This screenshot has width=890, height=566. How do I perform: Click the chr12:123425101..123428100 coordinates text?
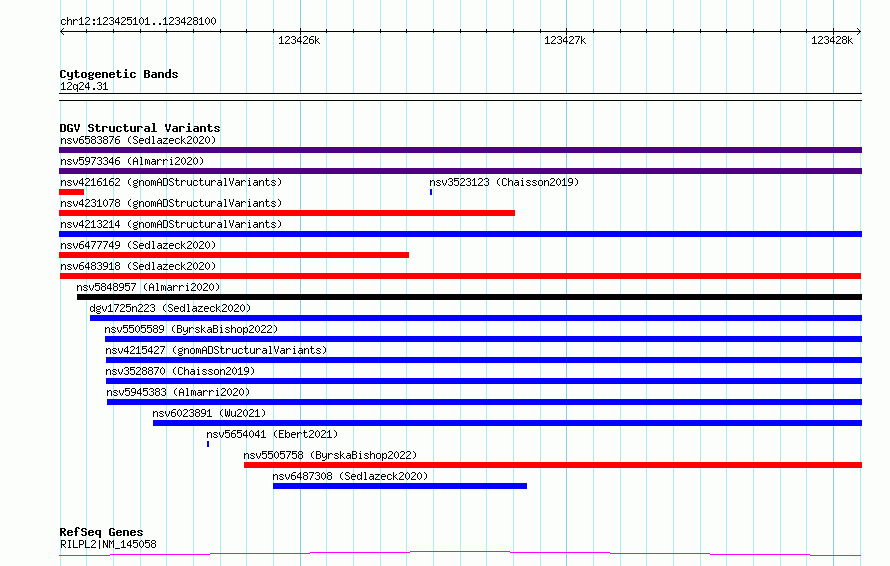click(138, 21)
